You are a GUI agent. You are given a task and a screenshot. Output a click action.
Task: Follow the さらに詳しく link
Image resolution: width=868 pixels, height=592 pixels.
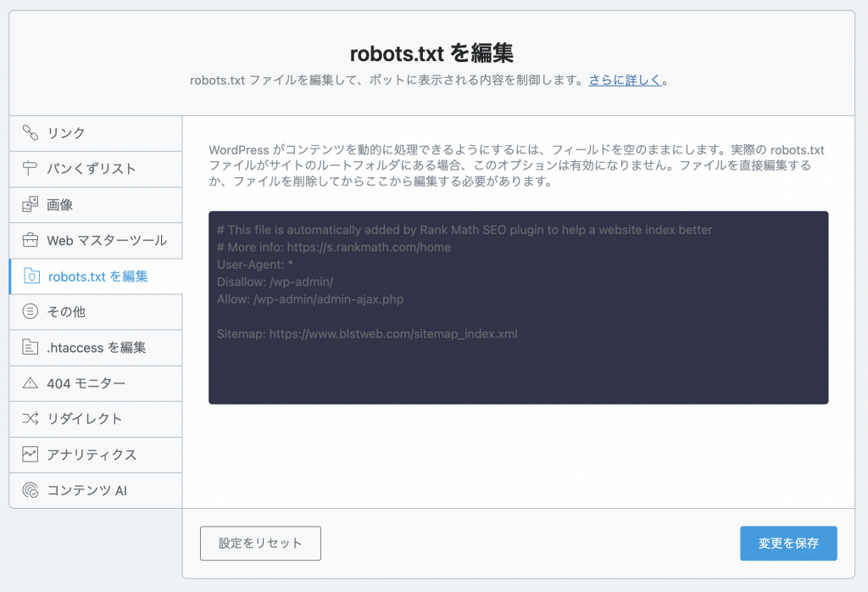click(625, 81)
